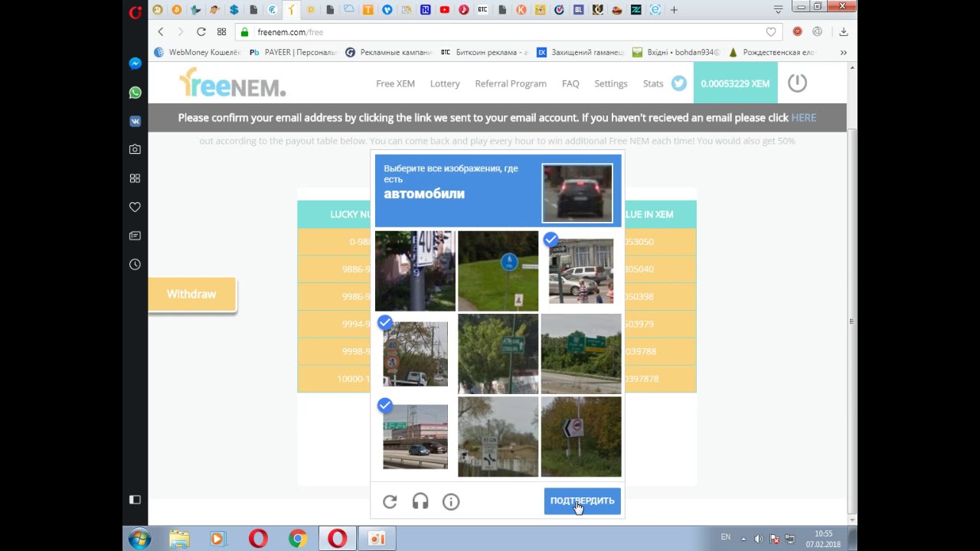
Task: Select the highway green signs tile
Action: coord(581,354)
